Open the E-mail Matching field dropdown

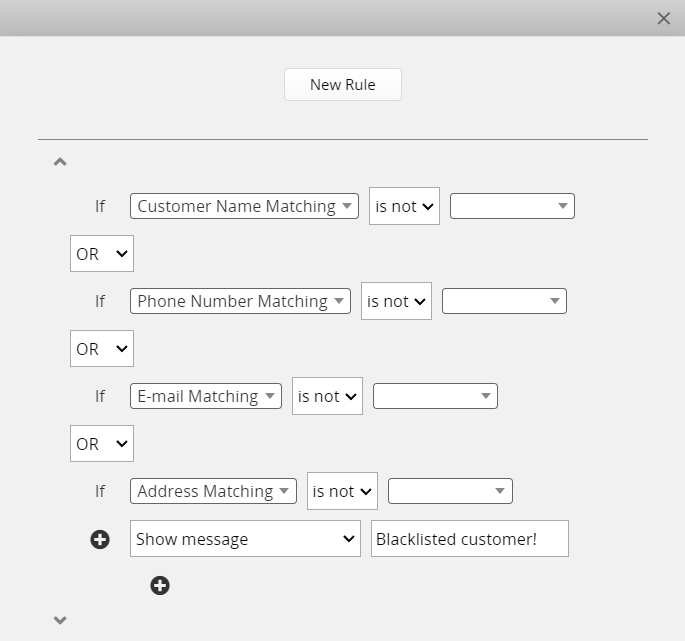coord(206,396)
